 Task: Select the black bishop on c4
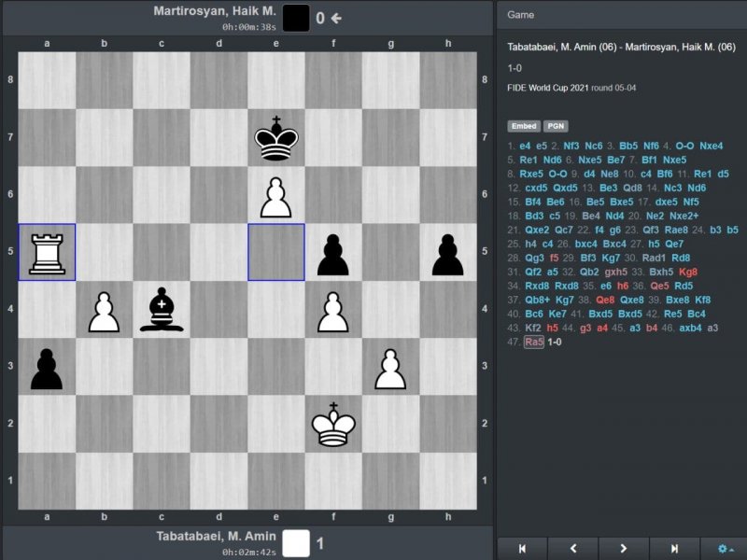tap(162, 310)
